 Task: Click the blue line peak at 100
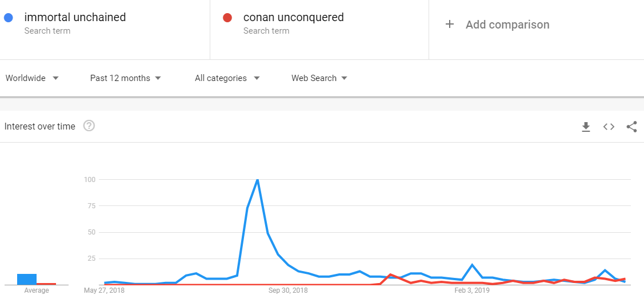tap(258, 180)
